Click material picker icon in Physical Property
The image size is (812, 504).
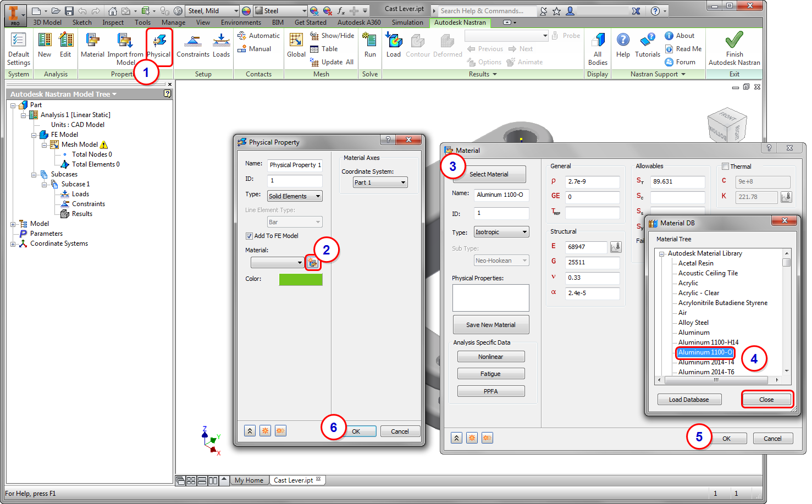click(x=312, y=263)
